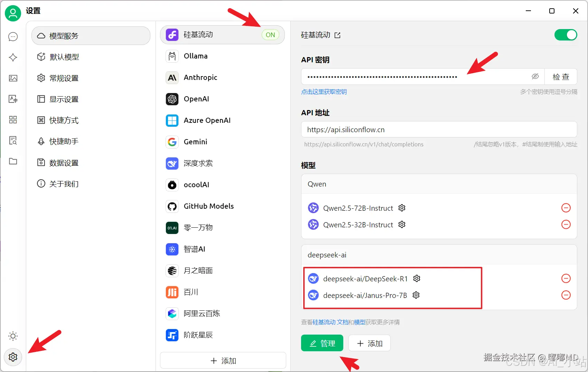Open the 默认模型 settings section
This screenshot has width=588, height=372.
91,57
